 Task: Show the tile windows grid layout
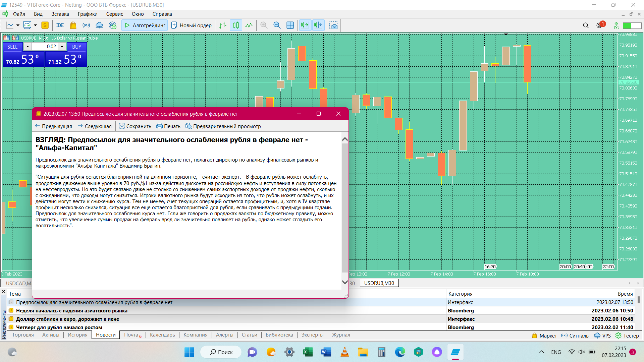coord(290,25)
